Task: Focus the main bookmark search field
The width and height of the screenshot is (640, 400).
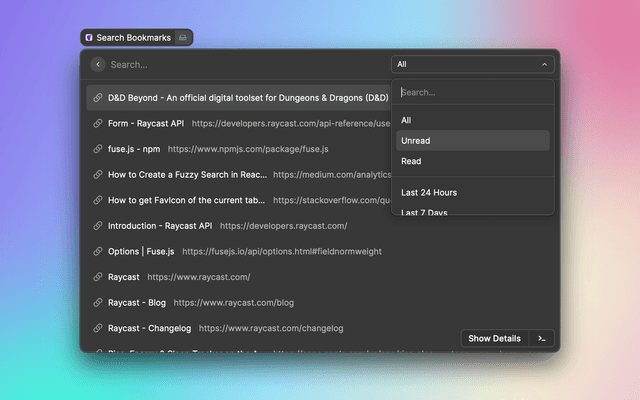Action: (240, 64)
